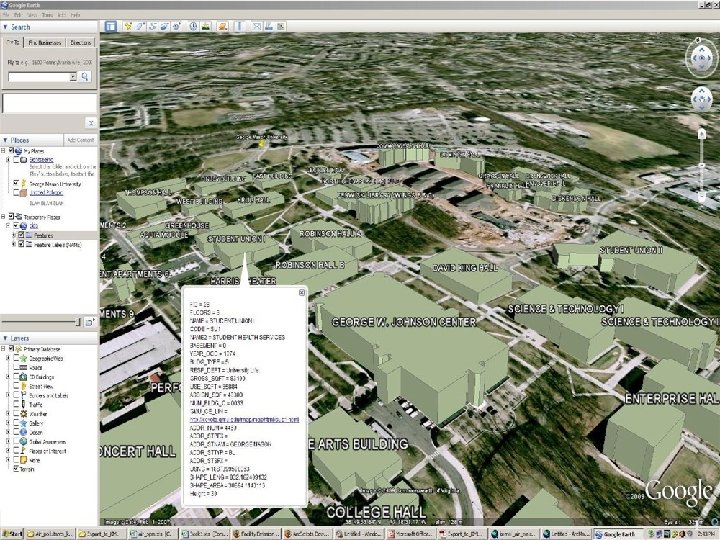Click the Add Path toolbar icon
720x540 pixels.
coord(152,27)
